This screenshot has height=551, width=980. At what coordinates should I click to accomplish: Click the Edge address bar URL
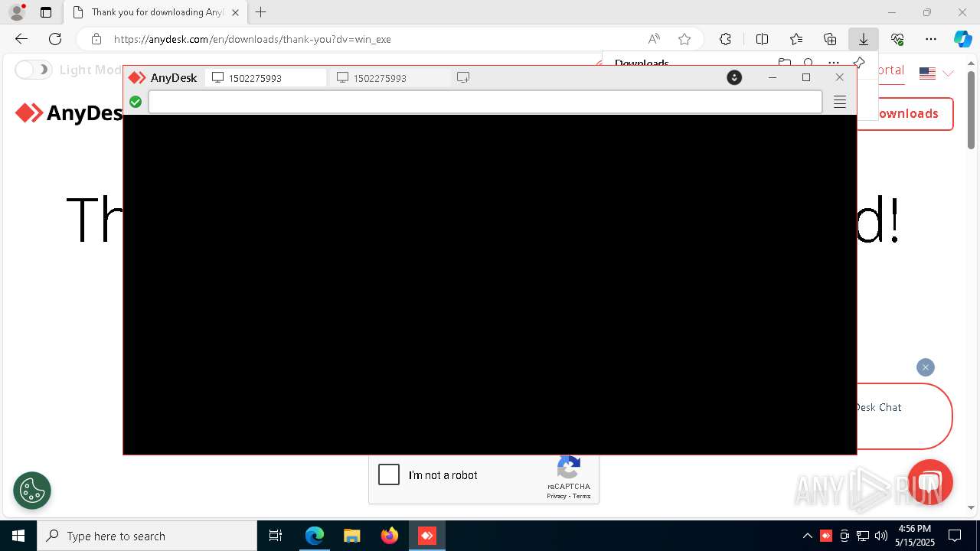(x=253, y=39)
